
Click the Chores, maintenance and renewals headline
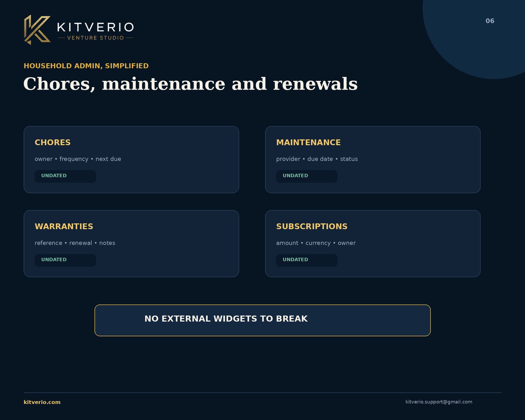tap(190, 84)
